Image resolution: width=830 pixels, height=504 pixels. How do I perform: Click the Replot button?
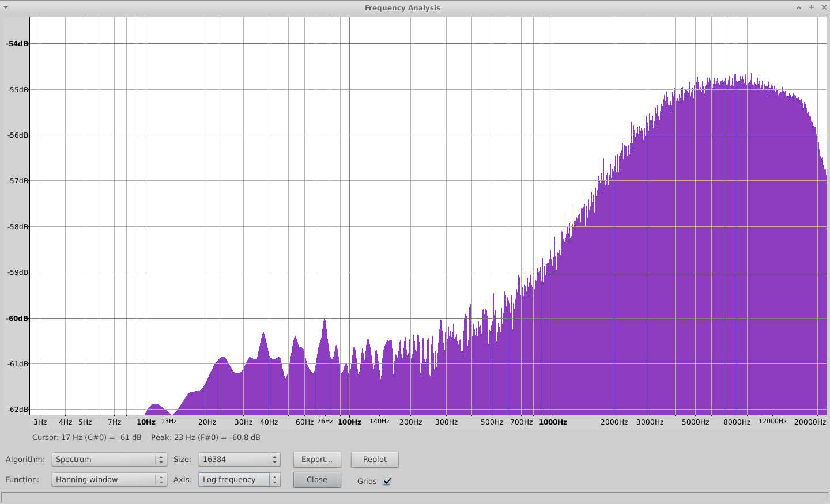pos(375,459)
